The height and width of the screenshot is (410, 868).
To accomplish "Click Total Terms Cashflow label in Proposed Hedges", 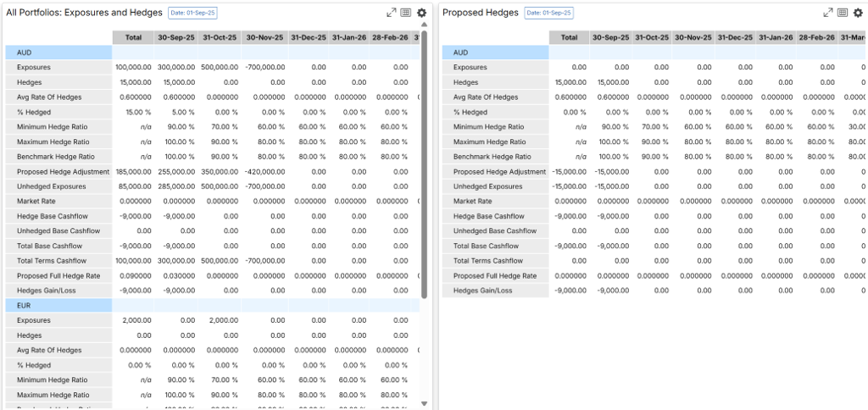I will click(488, 261).
